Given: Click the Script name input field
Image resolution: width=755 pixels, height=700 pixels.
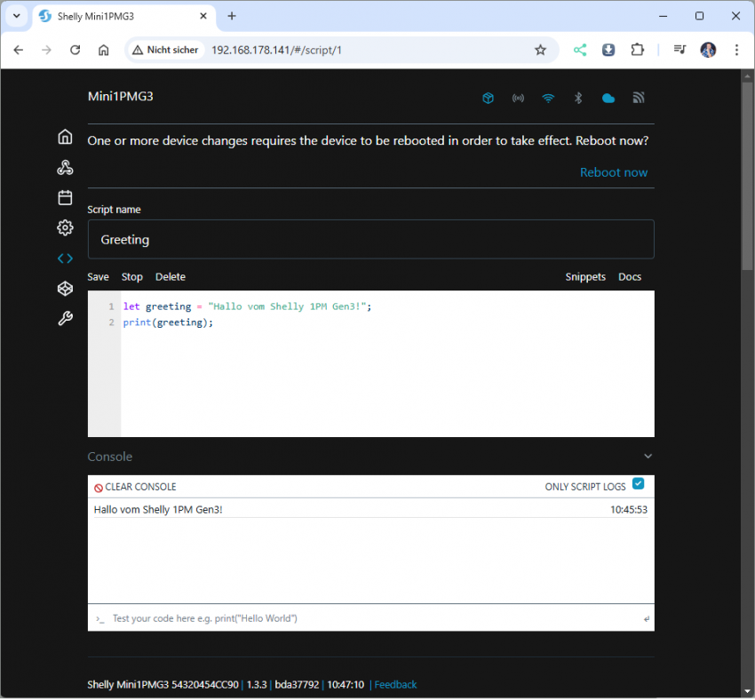Looking at the screenshot, I should 370,240.
